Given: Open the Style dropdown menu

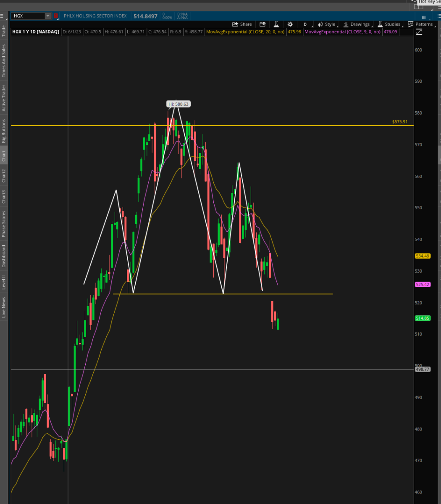Looking at the screenshot, I should (327, 24).
